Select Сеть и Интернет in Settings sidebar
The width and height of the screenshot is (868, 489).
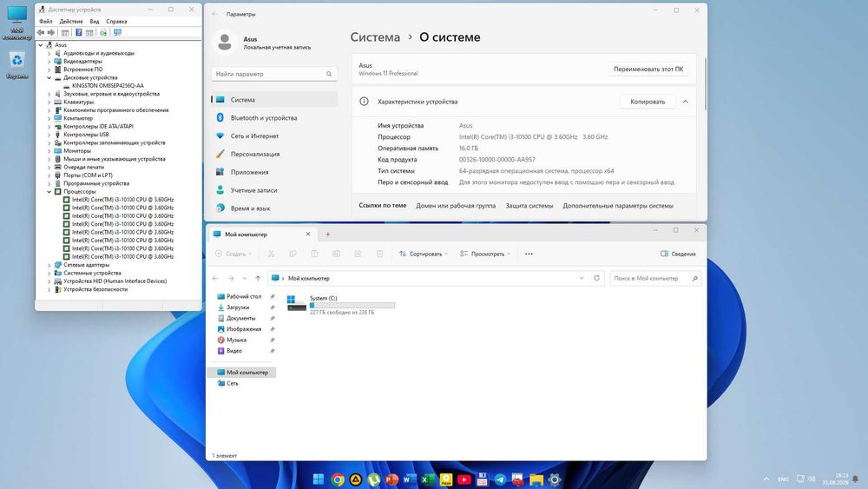coord(274,135)
